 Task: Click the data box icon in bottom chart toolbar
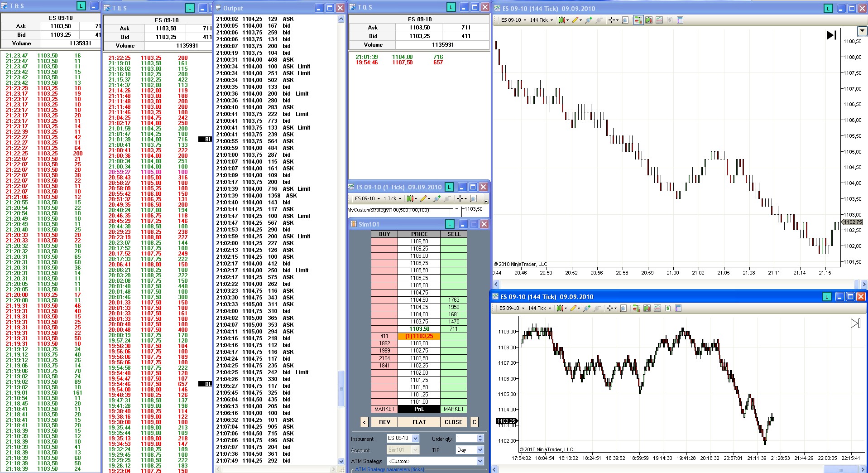point(678,308)
